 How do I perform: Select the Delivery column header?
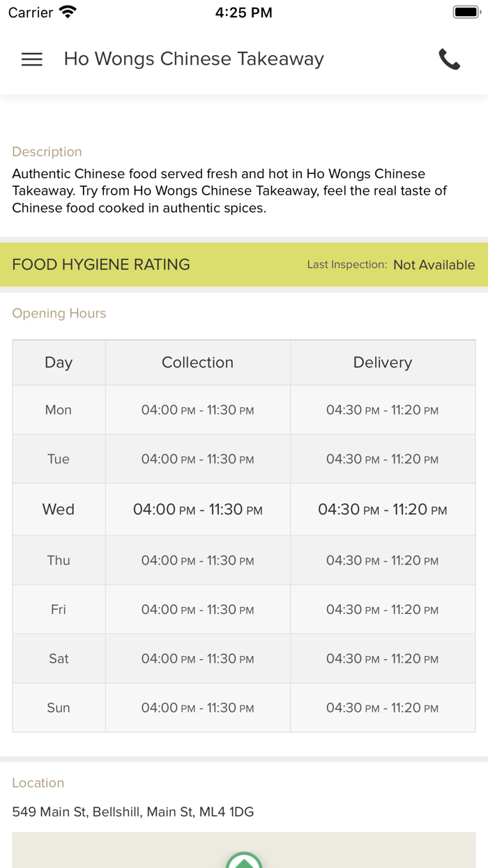click(x=382, y=362)
